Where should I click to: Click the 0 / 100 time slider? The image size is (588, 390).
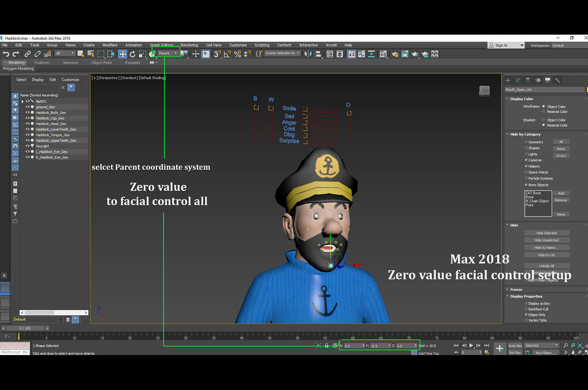[x=25, y=328]
